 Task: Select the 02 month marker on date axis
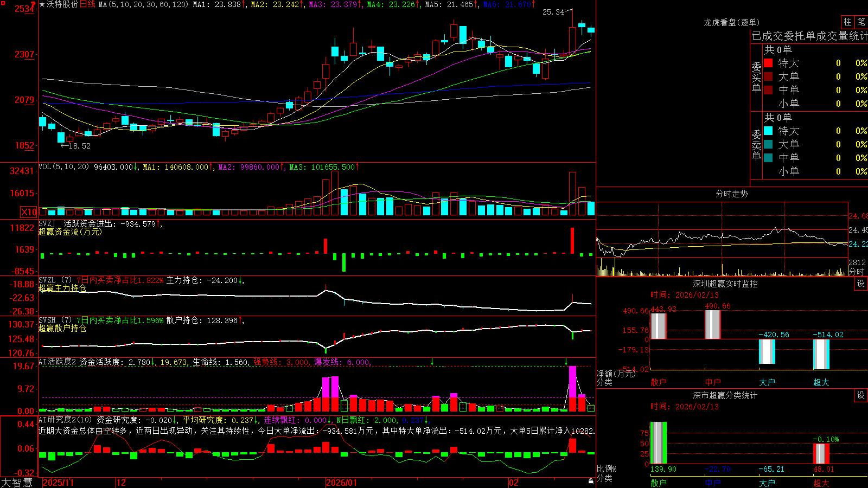514,483
